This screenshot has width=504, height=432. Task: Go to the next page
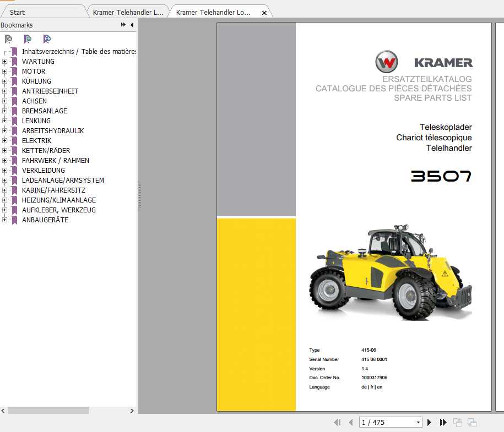tap(430, 423)
